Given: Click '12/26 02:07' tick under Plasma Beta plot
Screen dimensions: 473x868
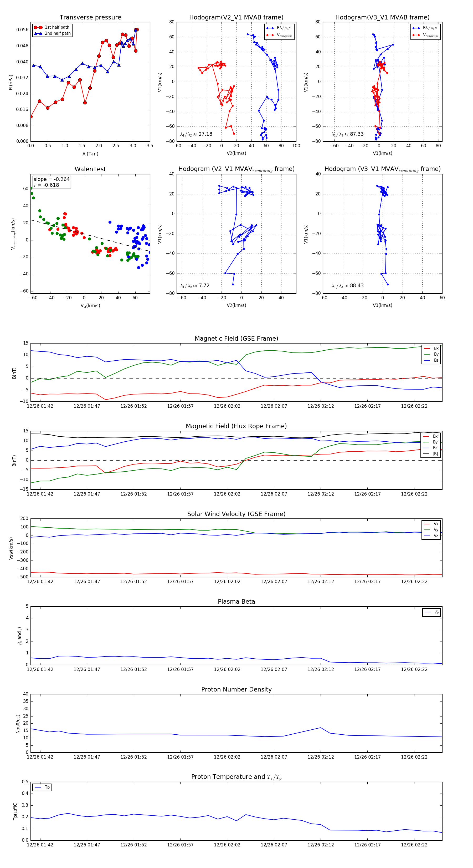Looking at the screenshot, I should pyautogui.click(x=274, y=669).
